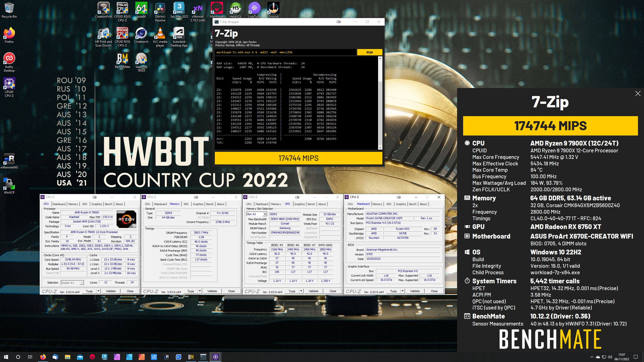Open the Recycle Bin

tap(9, 10)
